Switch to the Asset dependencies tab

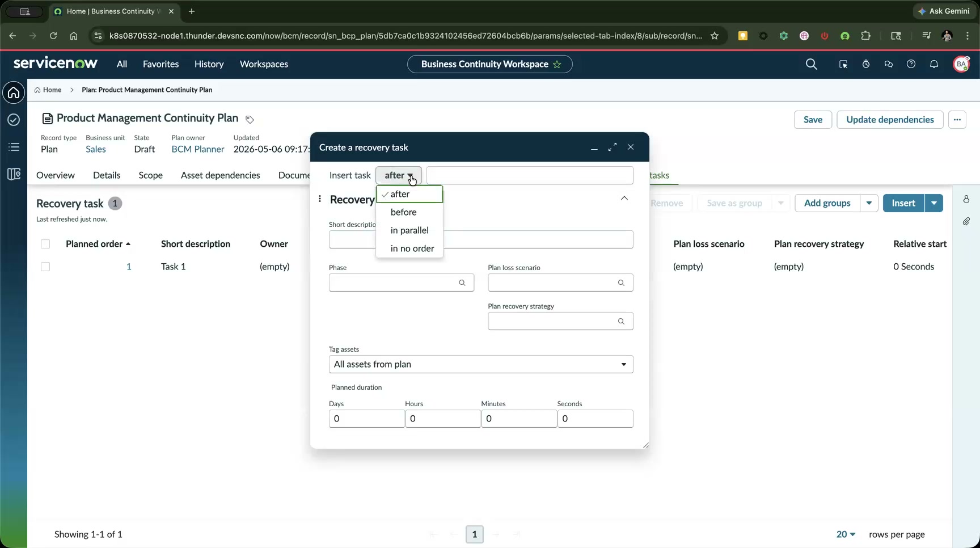click(x=221, y=175)
